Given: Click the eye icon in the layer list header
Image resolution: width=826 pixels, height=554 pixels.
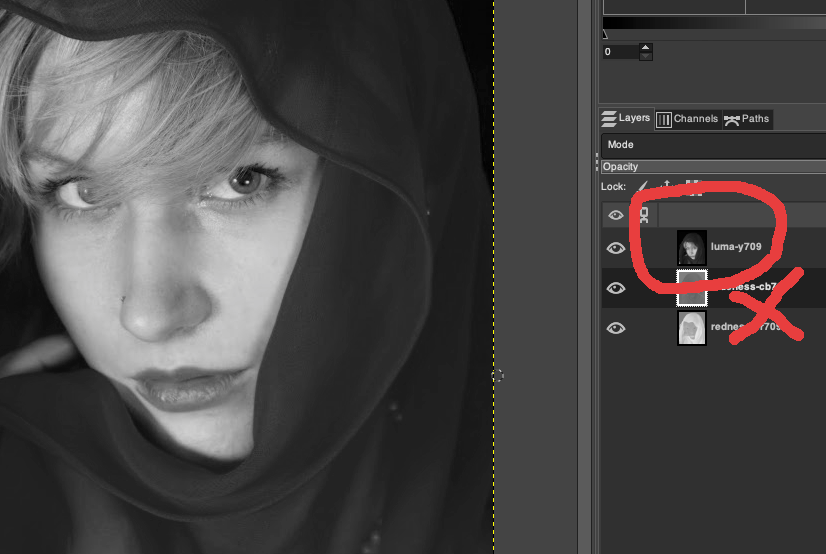Looking at the screenshot, I should 616,215.
